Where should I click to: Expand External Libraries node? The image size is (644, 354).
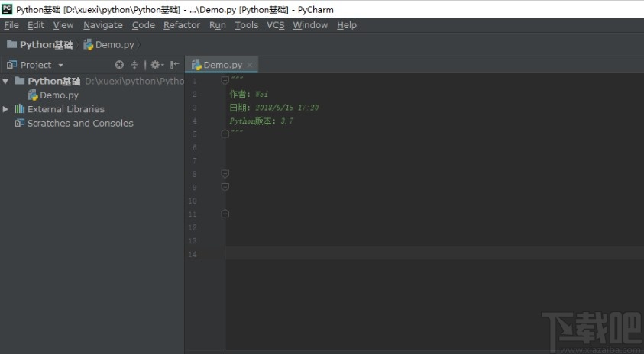[5, 109]
